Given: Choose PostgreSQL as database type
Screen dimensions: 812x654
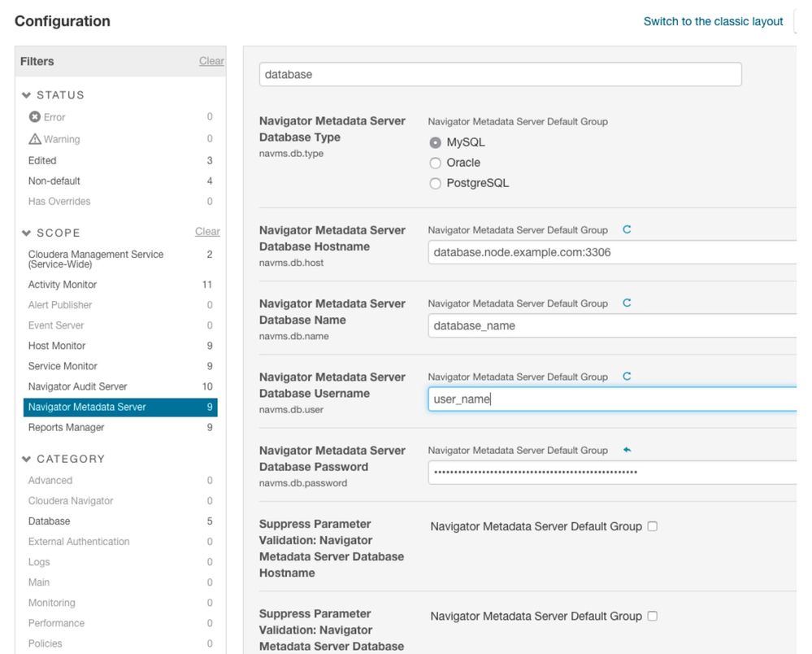Looking at the screenshot, I should coord(436,184).
